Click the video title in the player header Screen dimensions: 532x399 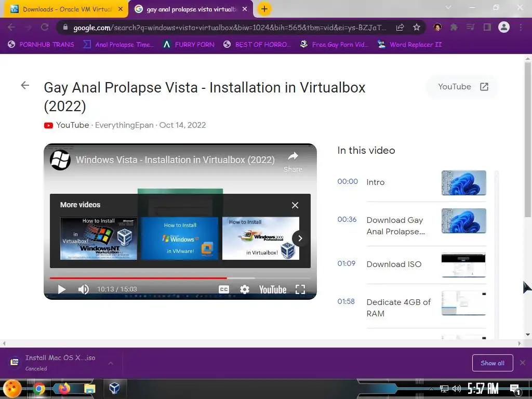pos(175,160)
